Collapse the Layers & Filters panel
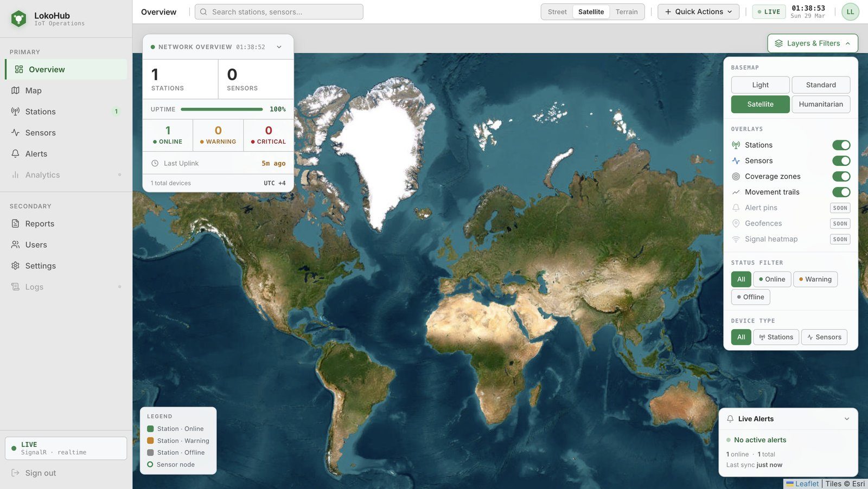Screen dimensions: 868x489 coord(813,43)
